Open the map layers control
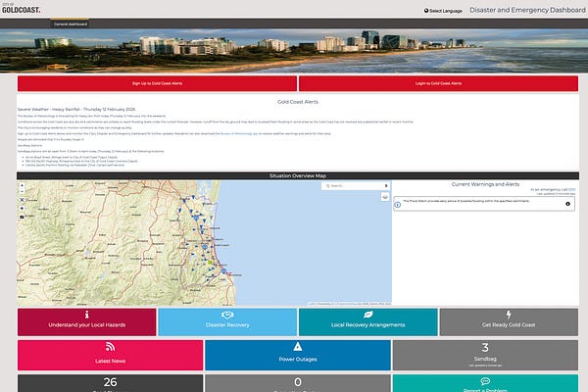Screen dimensions: 588x392 click(385, 197)
